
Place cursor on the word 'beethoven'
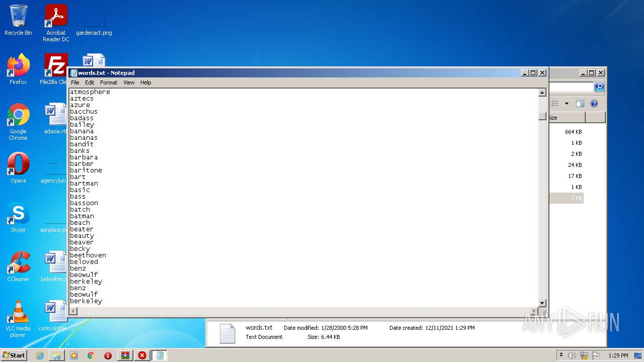pyautogui.click(x=88, y=255)
